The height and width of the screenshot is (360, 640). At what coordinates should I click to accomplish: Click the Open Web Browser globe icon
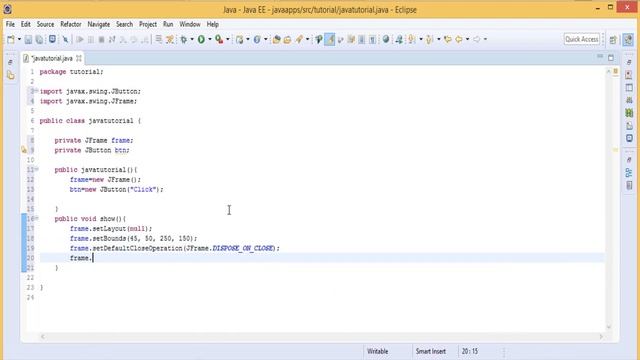386,39
